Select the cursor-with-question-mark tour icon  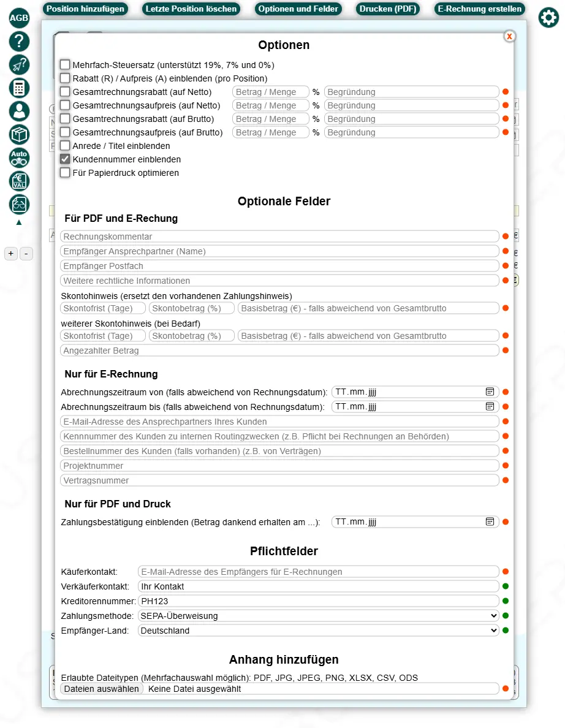click(x=19, y=64)
